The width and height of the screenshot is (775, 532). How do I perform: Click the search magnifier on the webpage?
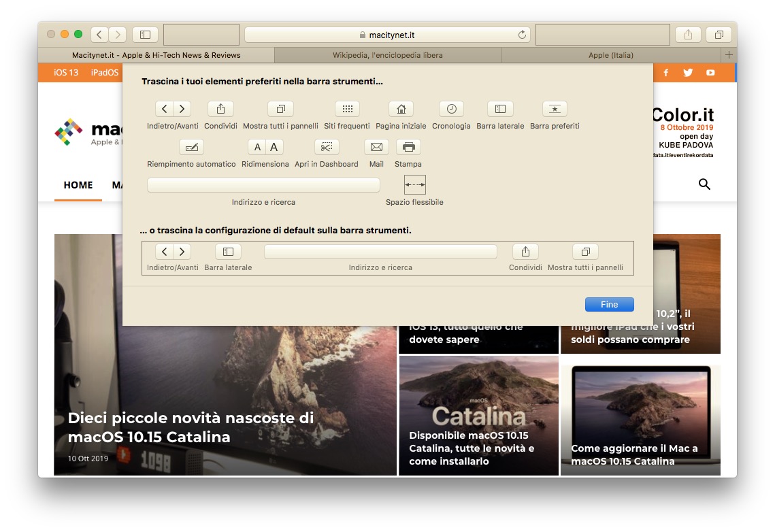(704, 184)
